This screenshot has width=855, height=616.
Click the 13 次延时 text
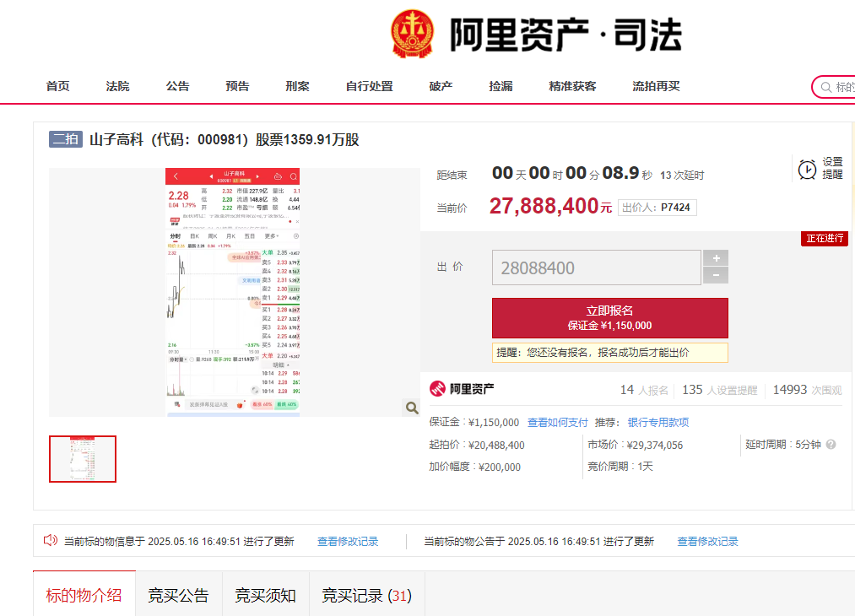click(x=682, y=175)
